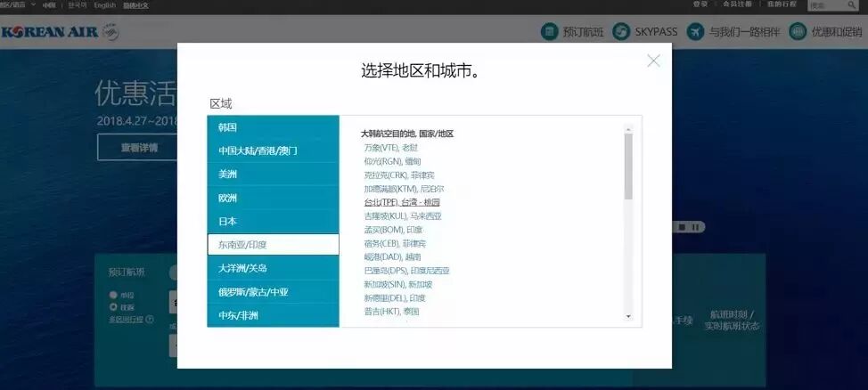The width and height of the screenshot is (868, 390).
Task: Choose 吉隆坡(KUL), 马来西亚 city
Action: 403,216
